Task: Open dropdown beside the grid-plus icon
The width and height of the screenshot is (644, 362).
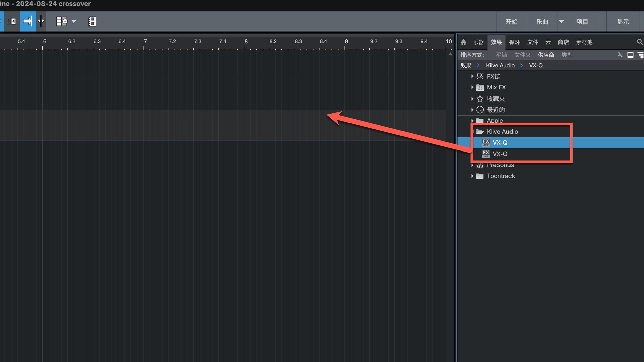Action: 74,21
